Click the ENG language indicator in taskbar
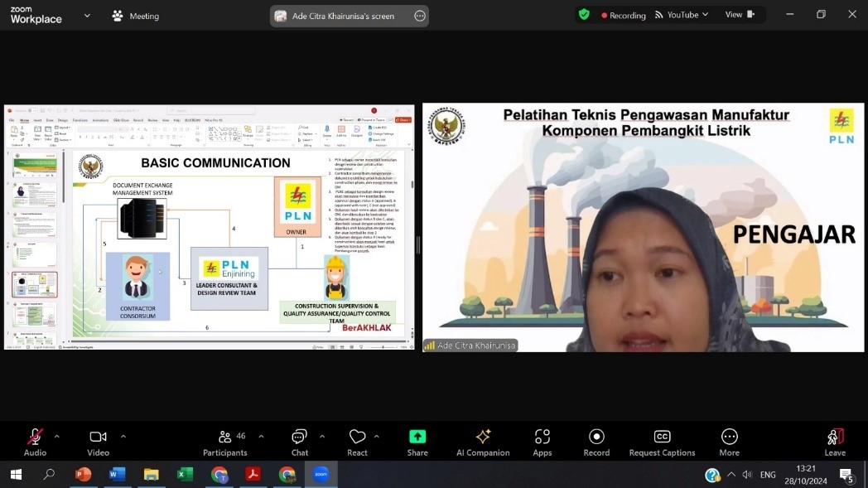Image resolution: width=868 pixels, height=488 pixels. (768, 475)
